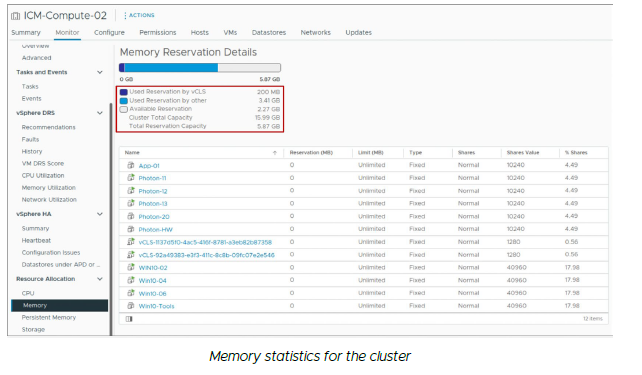Switch to the VMs tab
This screenshot has width=642, height=375.
click(x=230, y=32)
